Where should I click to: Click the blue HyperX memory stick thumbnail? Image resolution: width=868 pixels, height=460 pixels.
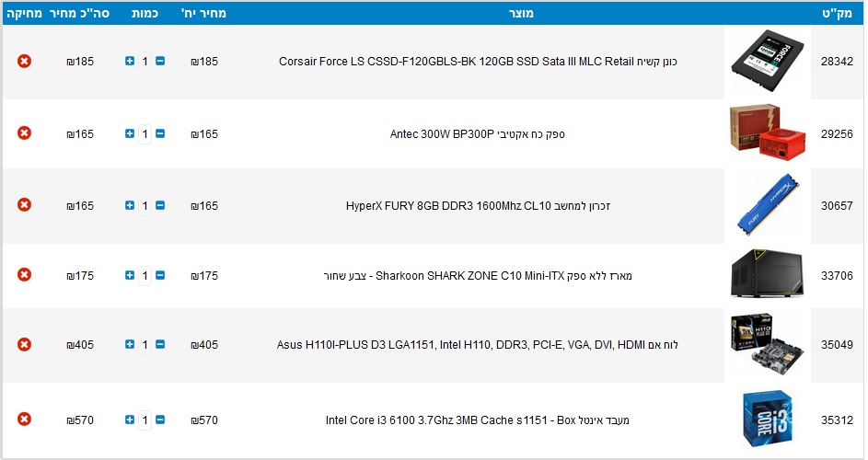tap(768, 205)
